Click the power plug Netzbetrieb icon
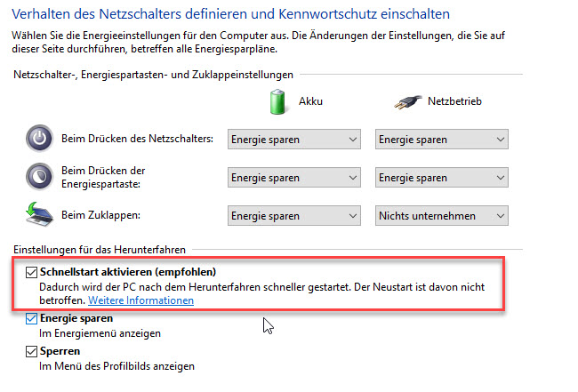 [x=407, y=102]
